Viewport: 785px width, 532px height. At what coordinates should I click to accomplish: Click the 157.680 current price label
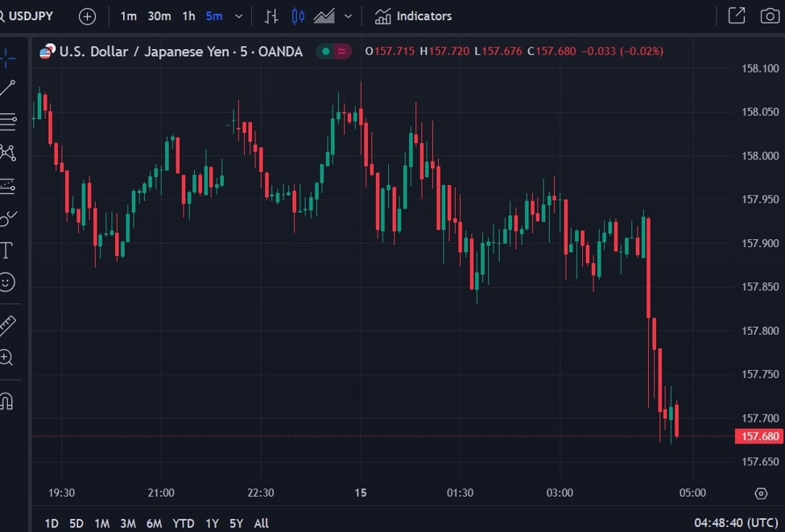759,436
